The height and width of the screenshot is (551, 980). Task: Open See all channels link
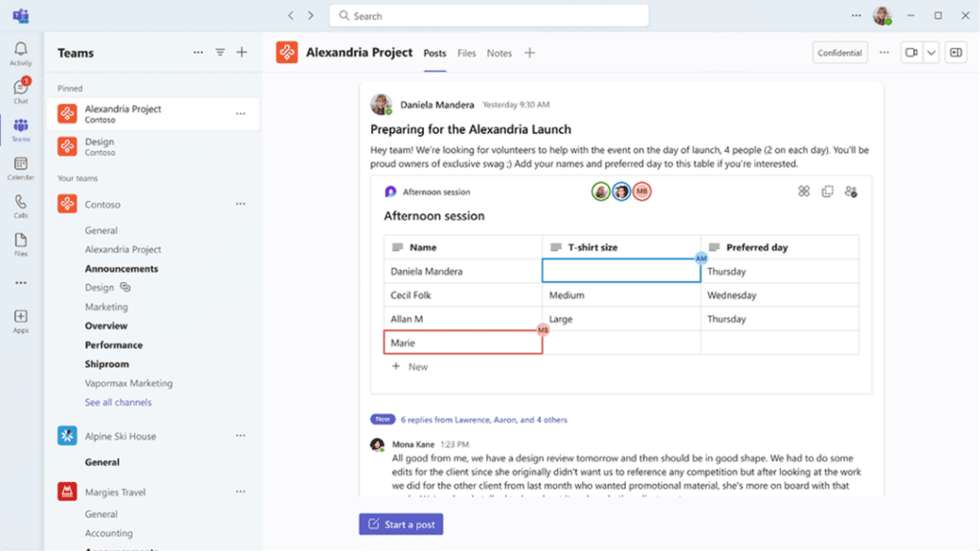click(x=118, y=403)
